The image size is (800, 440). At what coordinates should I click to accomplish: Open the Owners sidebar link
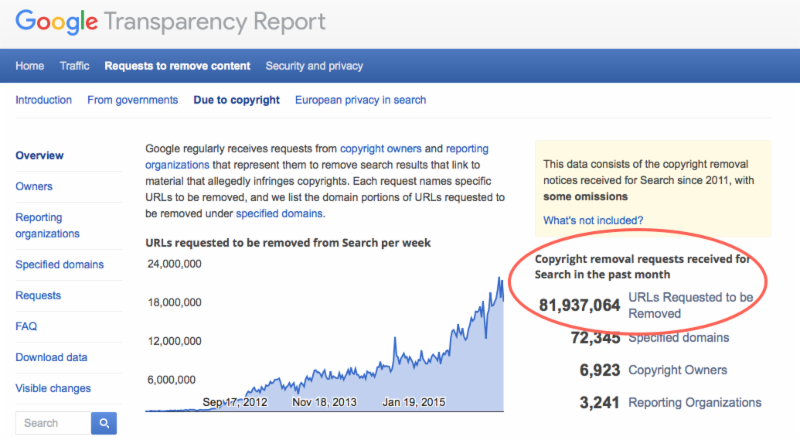click(34, 186)
